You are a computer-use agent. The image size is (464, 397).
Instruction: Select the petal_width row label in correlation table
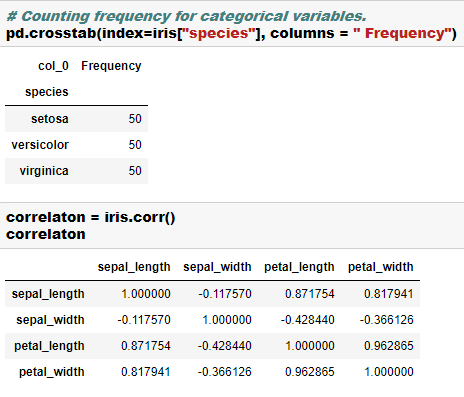pos(52,372)
